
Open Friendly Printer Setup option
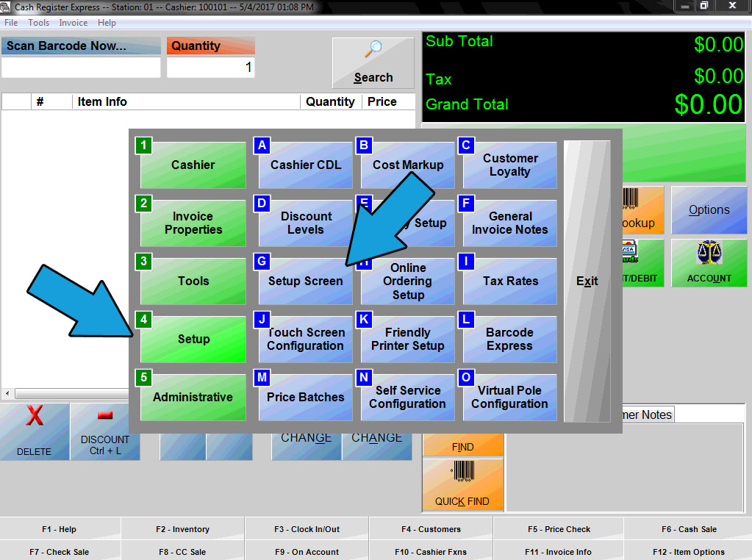pyautogui.click(x=408, y=339)
